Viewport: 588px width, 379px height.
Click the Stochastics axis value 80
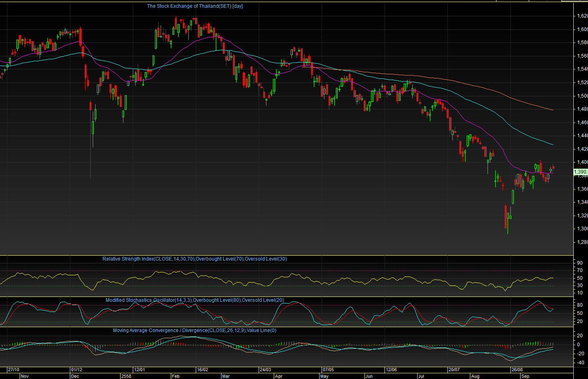[580, 305]
